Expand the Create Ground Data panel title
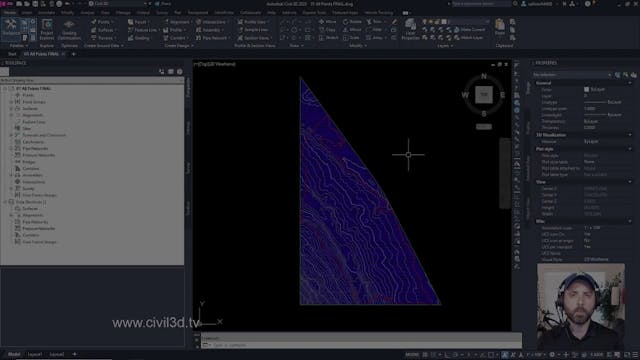This screenshot has height=360, width=640. (103, 46)
